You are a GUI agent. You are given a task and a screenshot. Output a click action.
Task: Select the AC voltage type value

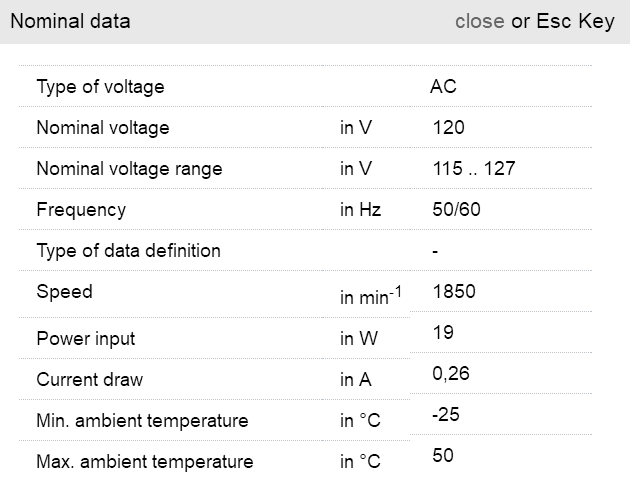click(443, 87)
